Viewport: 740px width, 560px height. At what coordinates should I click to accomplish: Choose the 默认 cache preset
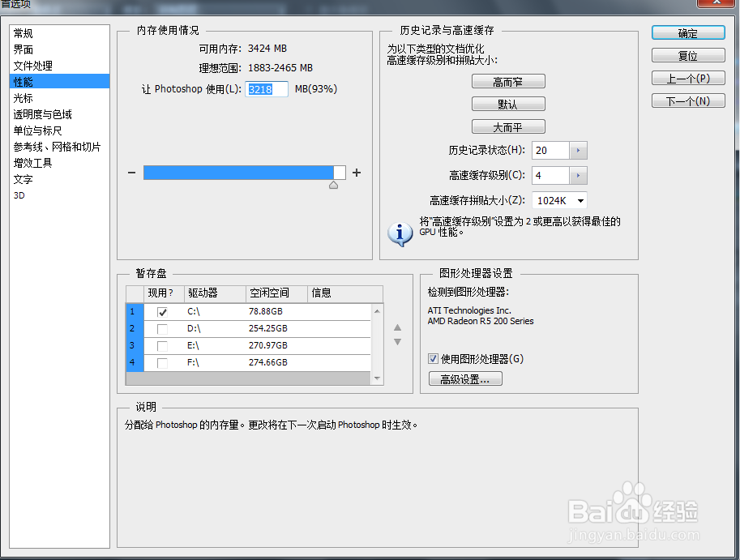pyautogui.click(x=508, y=105)
